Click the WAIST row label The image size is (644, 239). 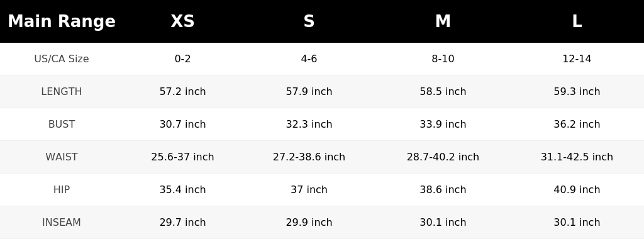coord(62,157)
